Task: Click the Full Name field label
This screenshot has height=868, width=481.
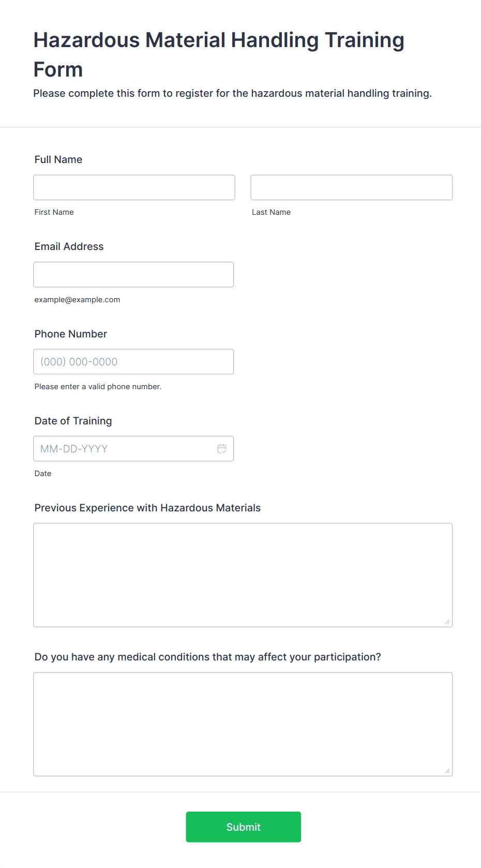Action: (x=58, y=159)
